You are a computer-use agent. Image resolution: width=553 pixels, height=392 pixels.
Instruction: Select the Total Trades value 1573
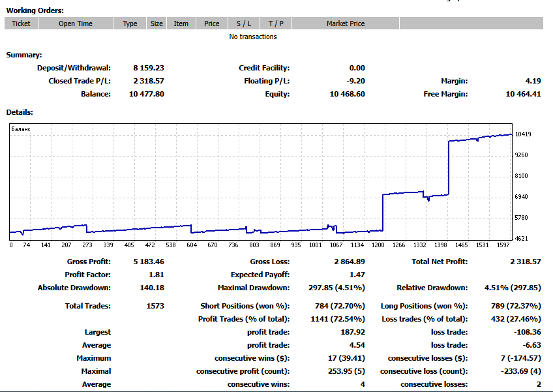(155, 307)
